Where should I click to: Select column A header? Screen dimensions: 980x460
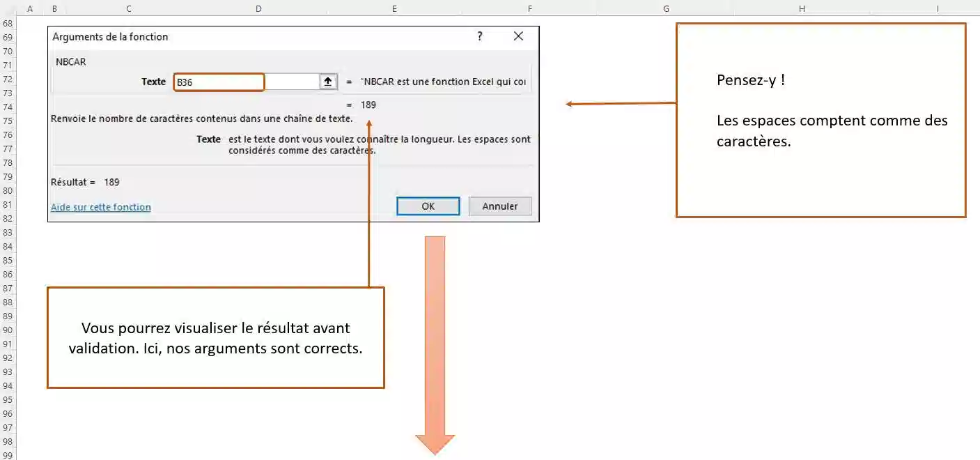30,8
